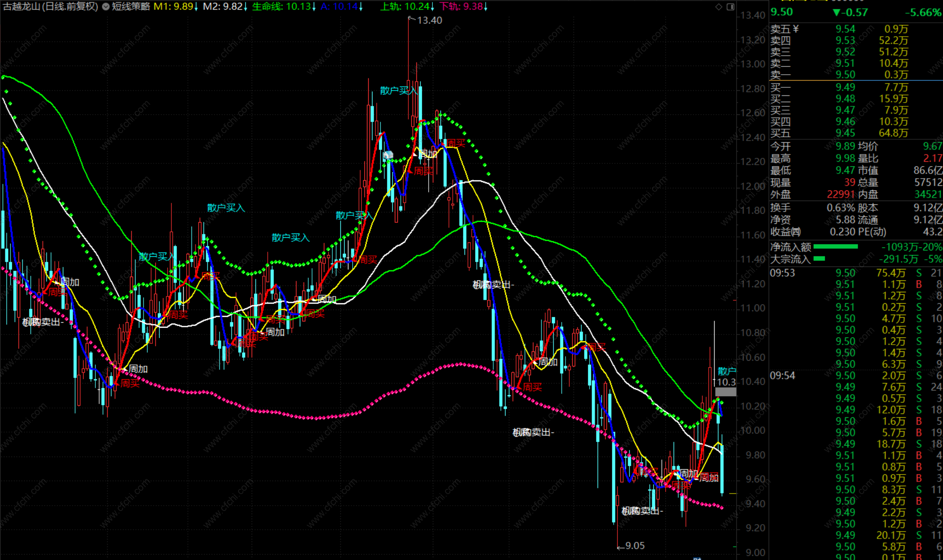Select the 买一 9.49 order row
The image size is (943, 560).
[x=845, y=87]
